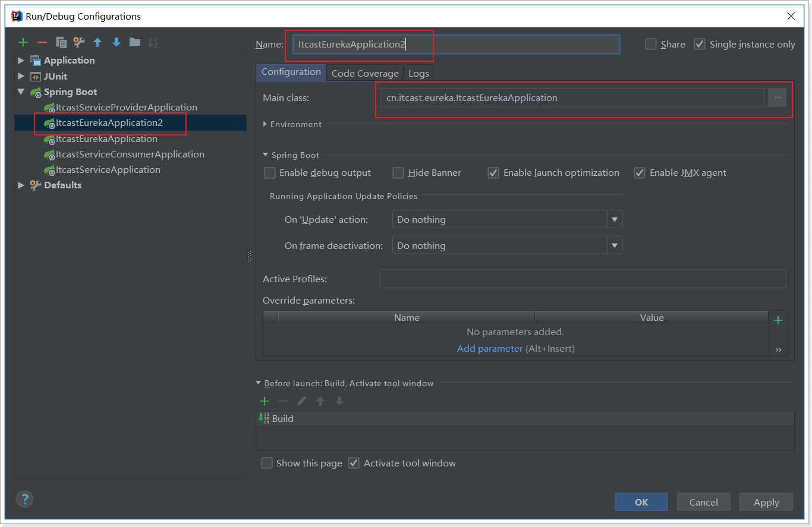Edit the selected before-launch task pencil icon

302,401
